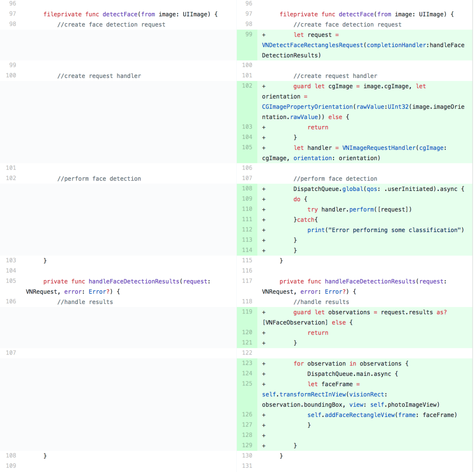
Task: Click the "Error performing some classification" string
Action: pos(395,230)
